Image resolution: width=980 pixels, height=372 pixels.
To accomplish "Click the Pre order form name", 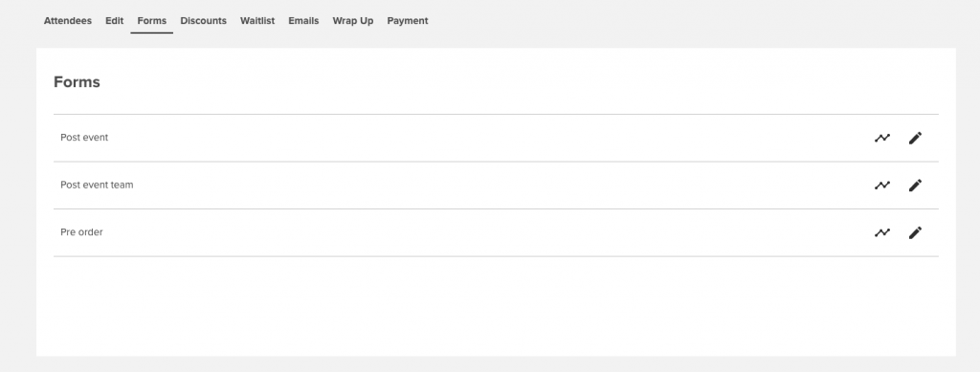I will [x=81, y=232].
